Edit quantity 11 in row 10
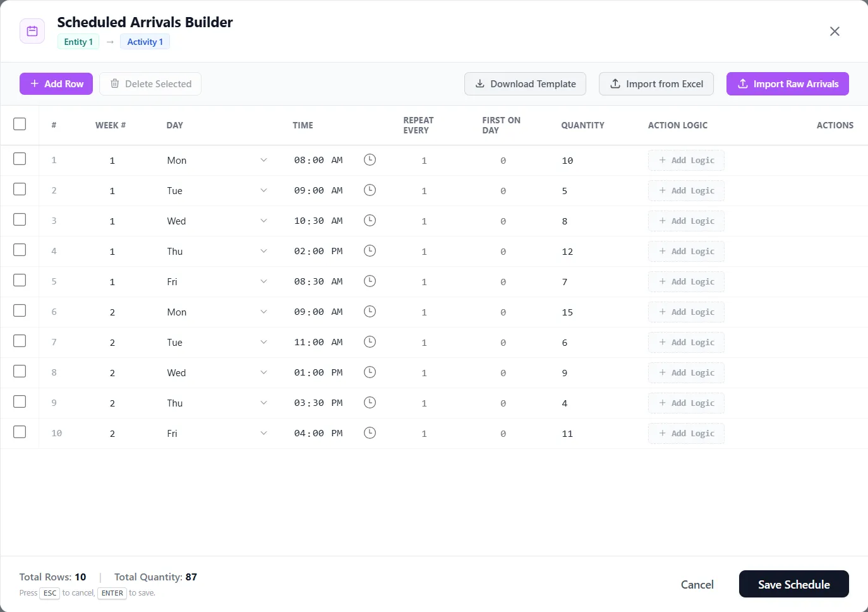The height and width of the screenshot is (612, 868). (x=567, y=434)
